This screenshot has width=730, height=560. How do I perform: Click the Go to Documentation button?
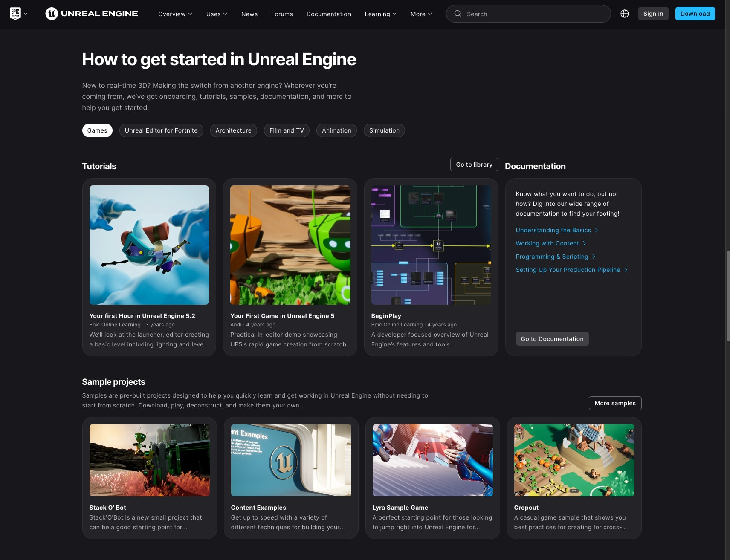[552, 339]
